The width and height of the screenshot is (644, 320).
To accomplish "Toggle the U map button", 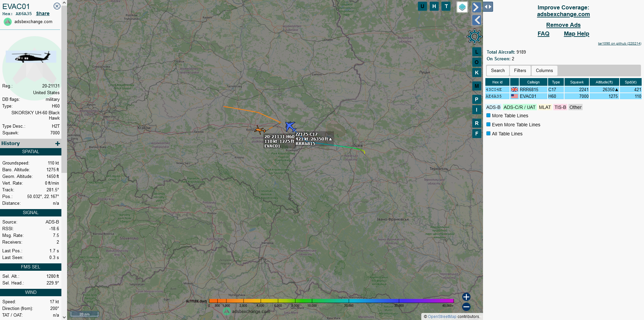I will pyautogui.click(x=422, y=6).
